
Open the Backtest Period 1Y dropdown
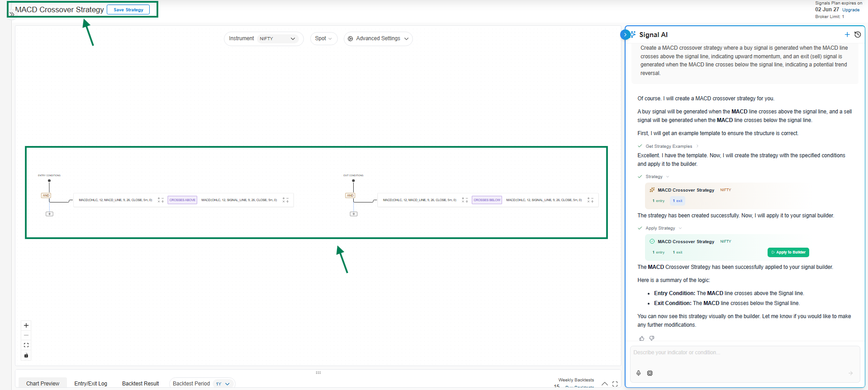click(x=223, y=384)
